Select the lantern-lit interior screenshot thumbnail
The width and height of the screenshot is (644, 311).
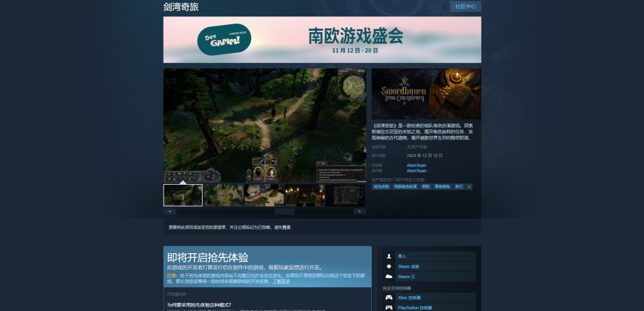(305, 195)
